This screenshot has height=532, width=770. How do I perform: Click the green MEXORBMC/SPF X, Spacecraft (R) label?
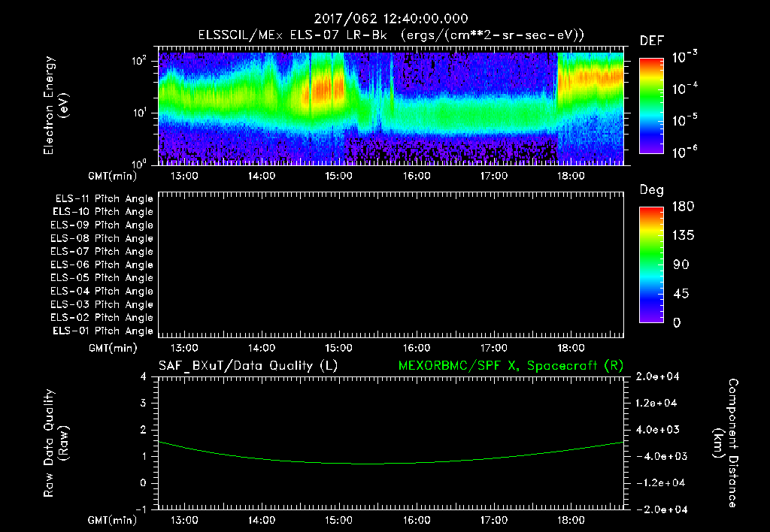[511, 366]
